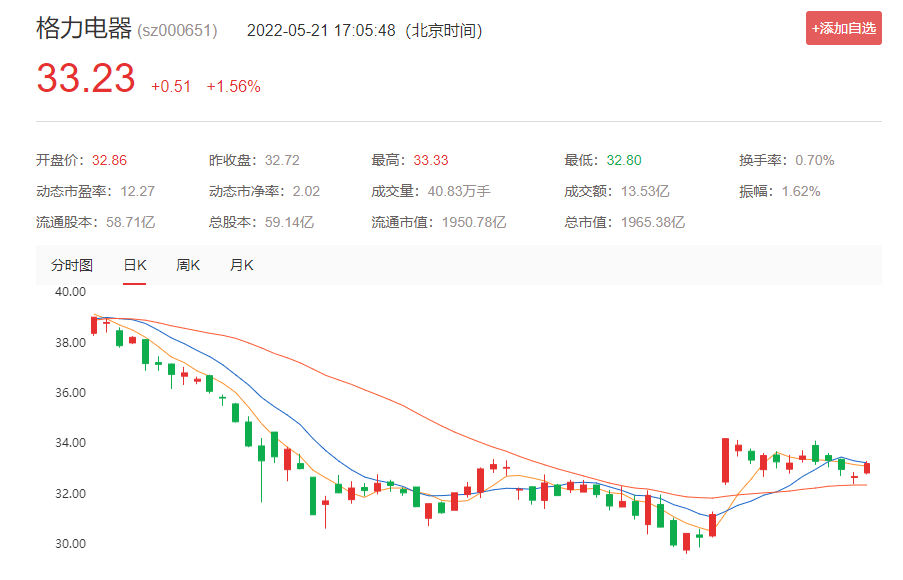Viewport: 903px width, 580px height.
Task: Click the 最低 price 32.80
Action: [x=623, y=160]
